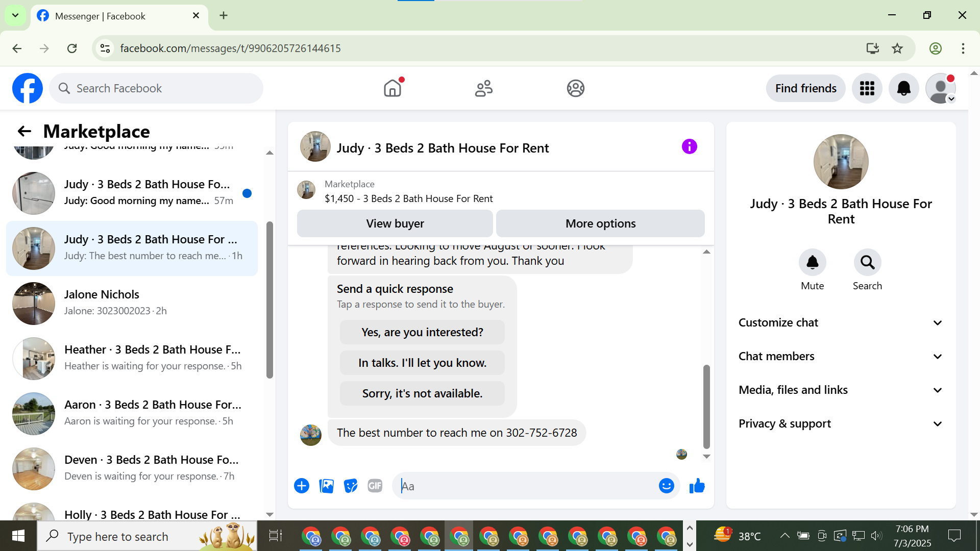Click the GIF picker icon
Image resolution: width=980 pixels, height=551 pixels.
375,486
